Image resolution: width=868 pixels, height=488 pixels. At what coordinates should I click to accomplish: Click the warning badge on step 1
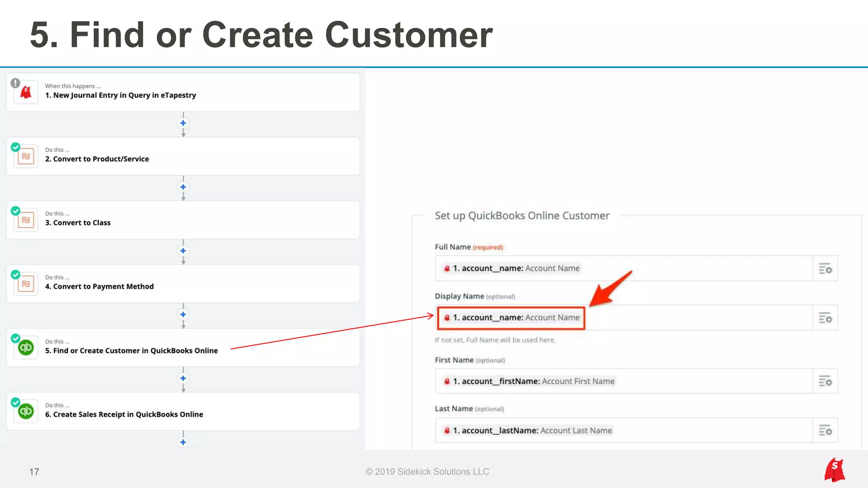15,83
